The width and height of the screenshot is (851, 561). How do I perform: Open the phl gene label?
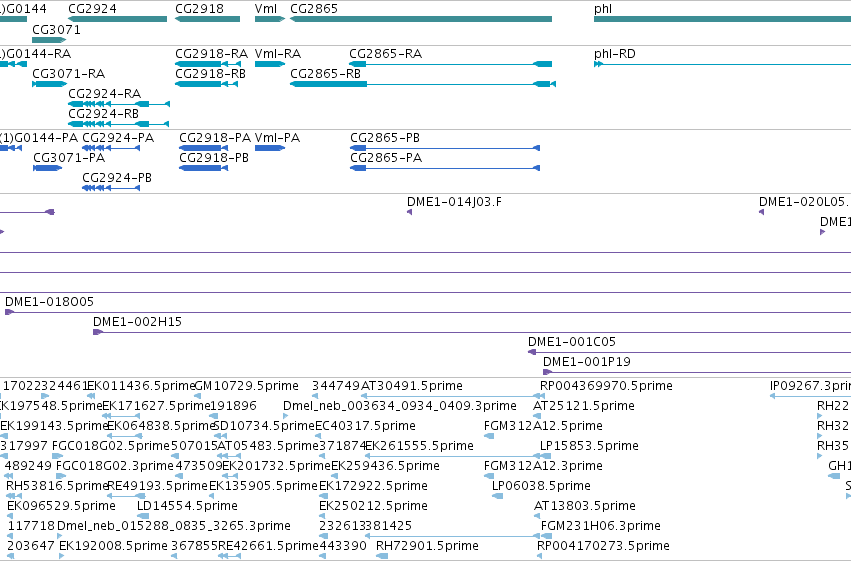[x=603, y=9]
